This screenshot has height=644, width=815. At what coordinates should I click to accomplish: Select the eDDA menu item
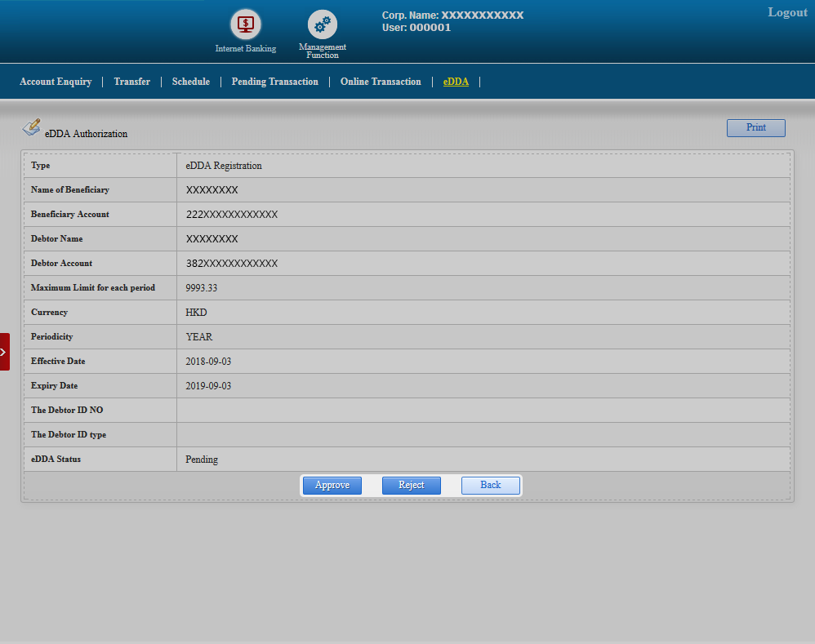[x=456, y=82]
